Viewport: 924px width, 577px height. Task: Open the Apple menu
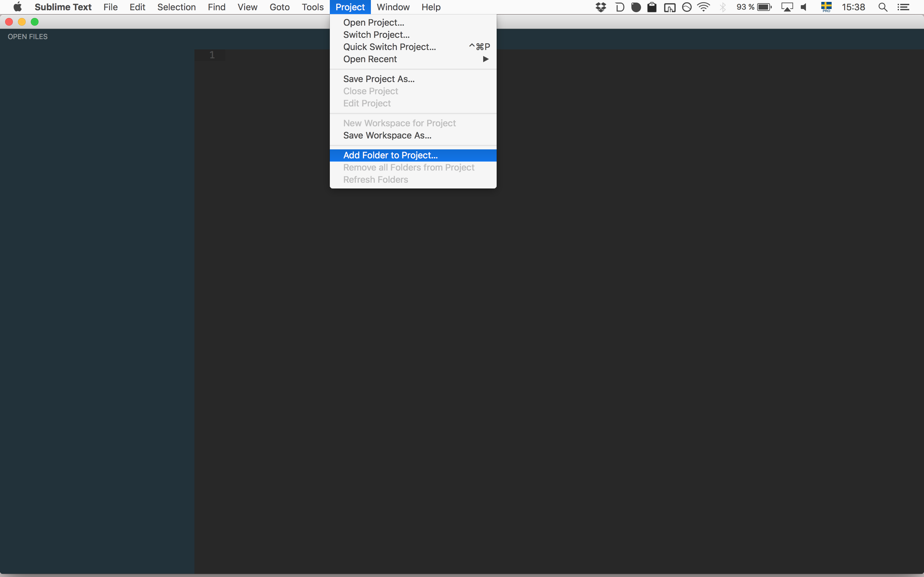pyautogui.click(x=18, y=7)
